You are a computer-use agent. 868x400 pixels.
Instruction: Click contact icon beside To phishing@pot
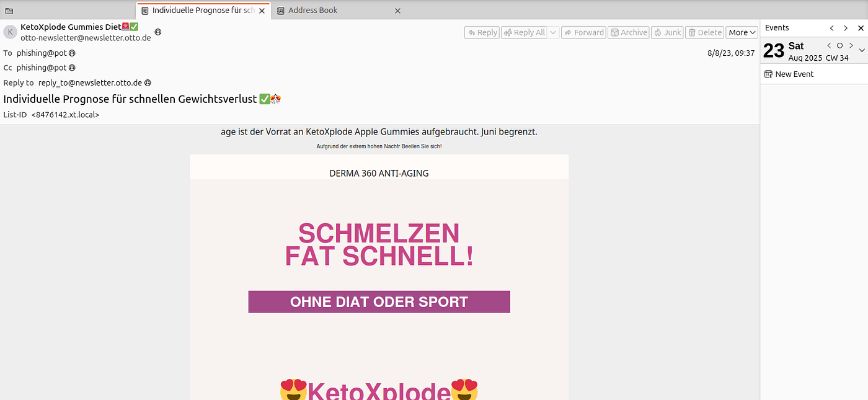(x=72, y=53)
